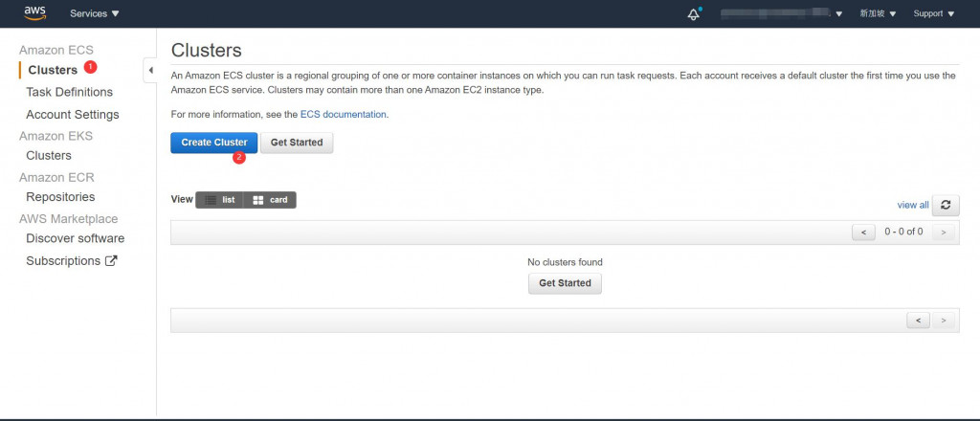Go to previous page in top pager

863,232
